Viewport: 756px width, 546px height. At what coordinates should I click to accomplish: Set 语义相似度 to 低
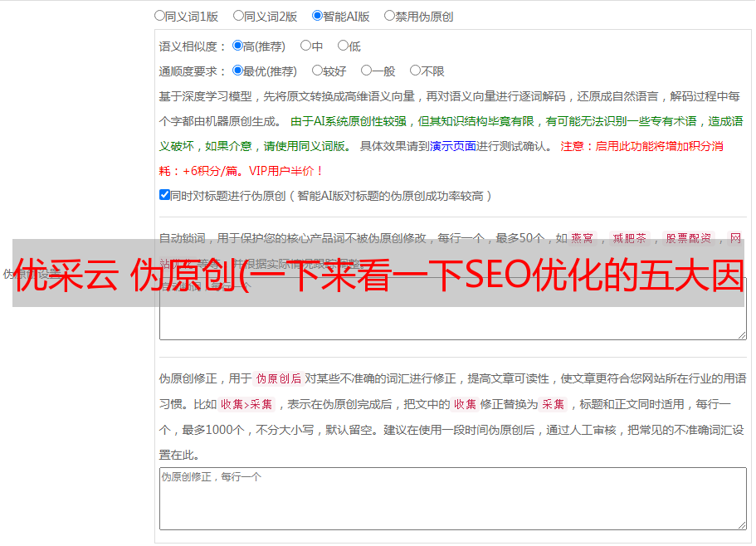(343, 46)
